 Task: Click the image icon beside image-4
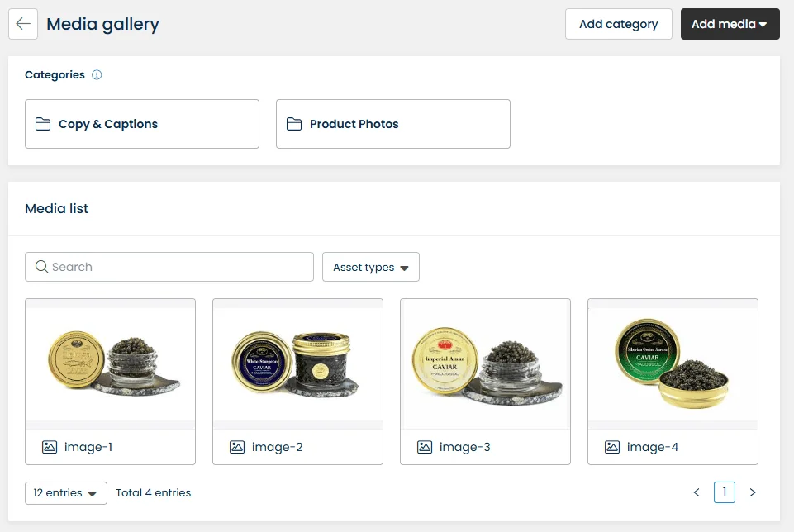point(612,447)
